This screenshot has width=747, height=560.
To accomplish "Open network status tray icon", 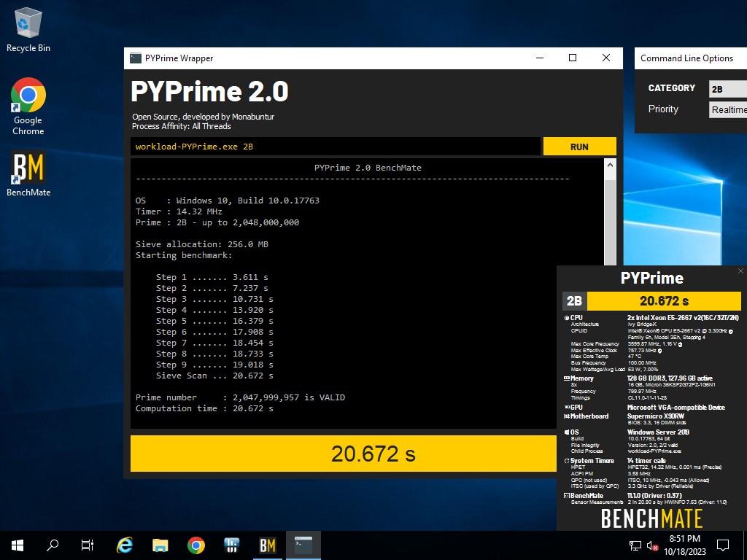I will click(635, 545).
